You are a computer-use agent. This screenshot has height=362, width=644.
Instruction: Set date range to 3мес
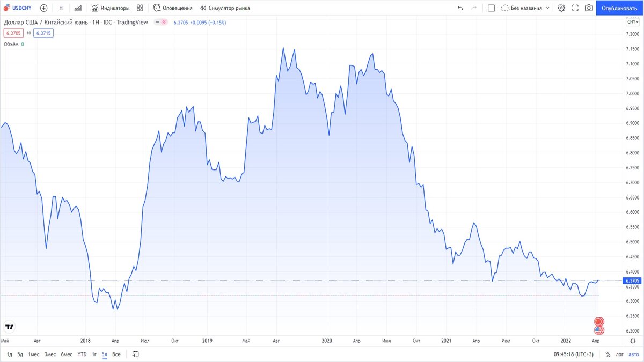50,354
